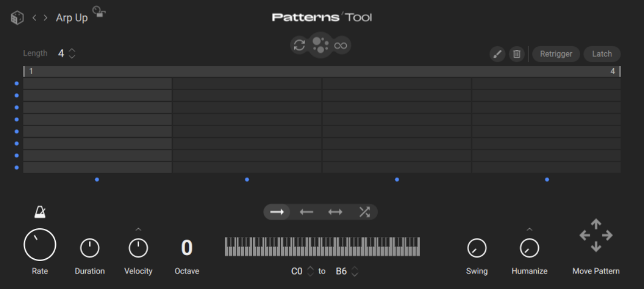Click the trash clear pattern icon
Viewport: 644px width, 289px height.
pyautogui.click(x=516, y=54)
